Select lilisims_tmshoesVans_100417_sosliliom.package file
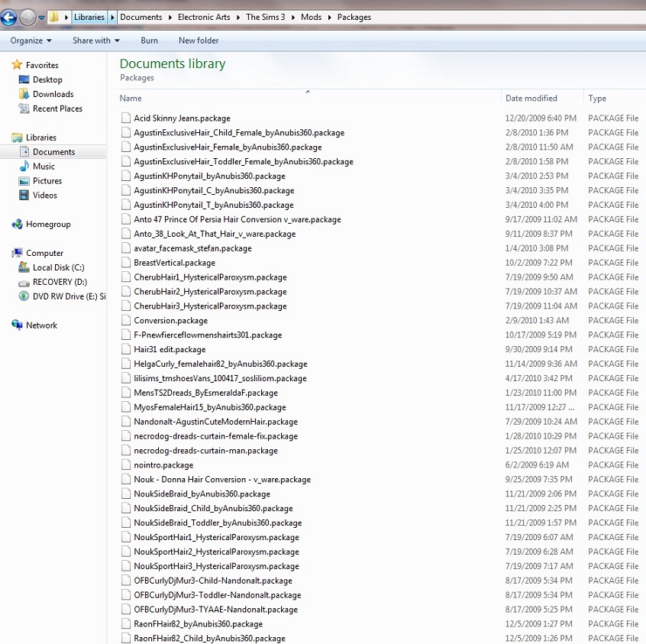646x644 pixels. point(220,377)
